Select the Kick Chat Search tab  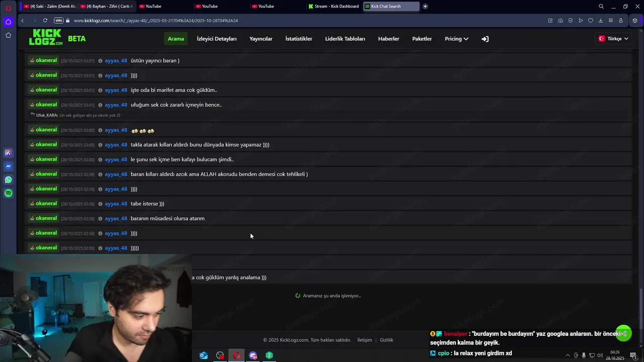391,7
